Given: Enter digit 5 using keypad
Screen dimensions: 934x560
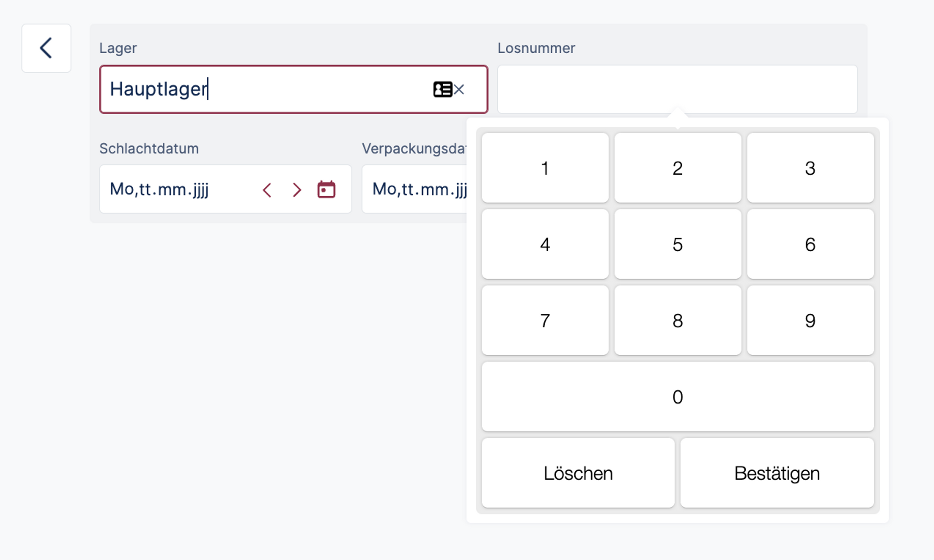Looking at the screenshot, I should click(678, 244).
